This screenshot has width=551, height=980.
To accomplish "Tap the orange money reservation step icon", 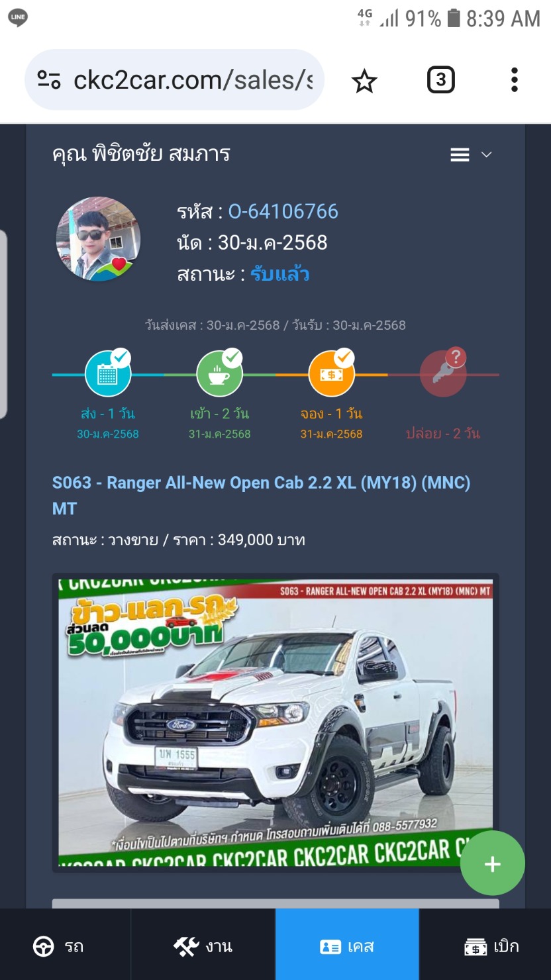I will [x=332, y=374].
